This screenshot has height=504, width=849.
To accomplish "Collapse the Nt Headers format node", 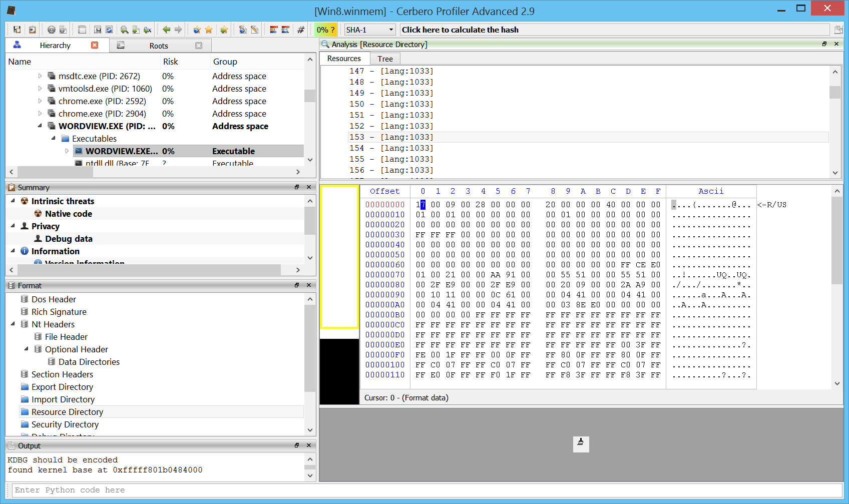I will [x=13, y=324].
